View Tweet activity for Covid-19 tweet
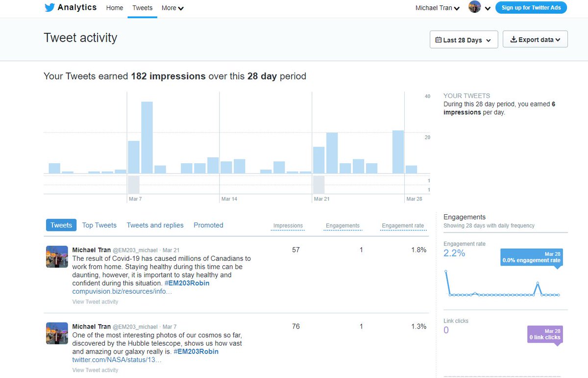Viewport: 588px width, 378px height. pos(95,302)
